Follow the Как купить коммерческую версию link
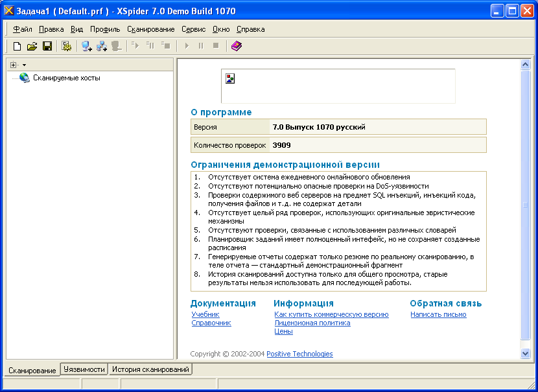This screenshot has height=392, width=538. pos(331,314)
